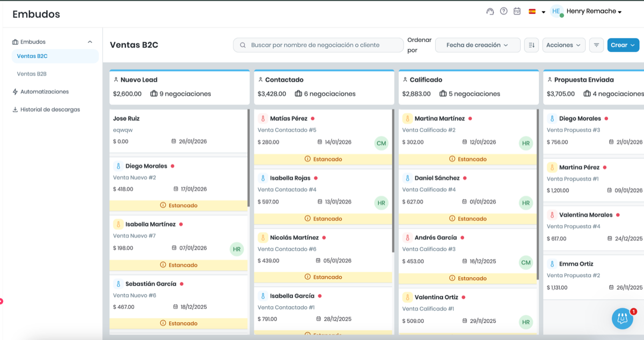Click the lightning bolt Automatizaciones icon
Image resolution: width=644 pixels, height=340 pixels.
(15, 92)
